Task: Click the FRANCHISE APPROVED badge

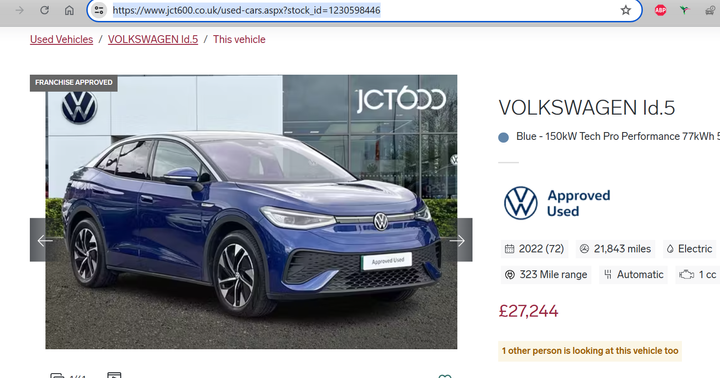Action: (x=73, y=83)
